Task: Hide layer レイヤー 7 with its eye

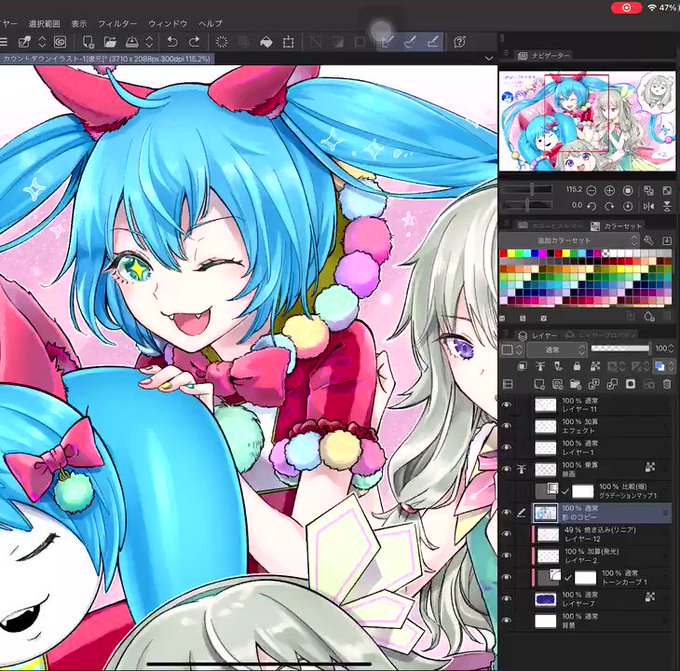Action: point(506,599)
